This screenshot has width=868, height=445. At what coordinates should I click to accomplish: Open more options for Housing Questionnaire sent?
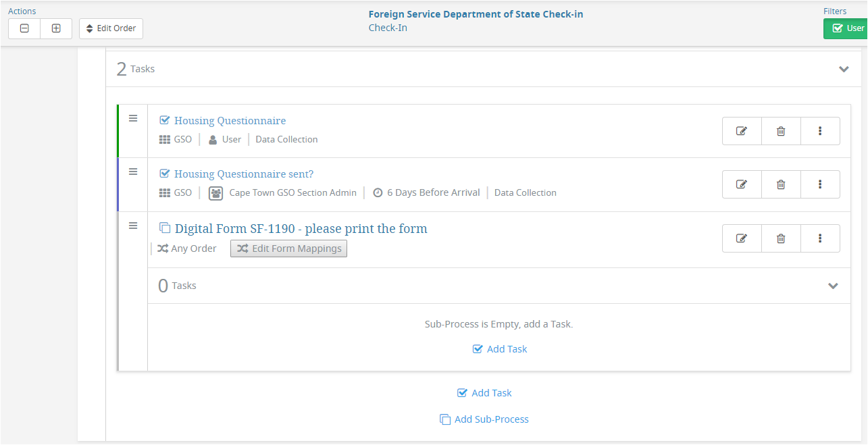(820, 184)
